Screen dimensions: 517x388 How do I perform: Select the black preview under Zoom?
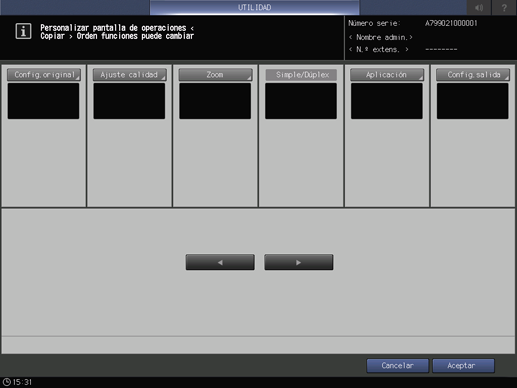(x=215, y=101)
